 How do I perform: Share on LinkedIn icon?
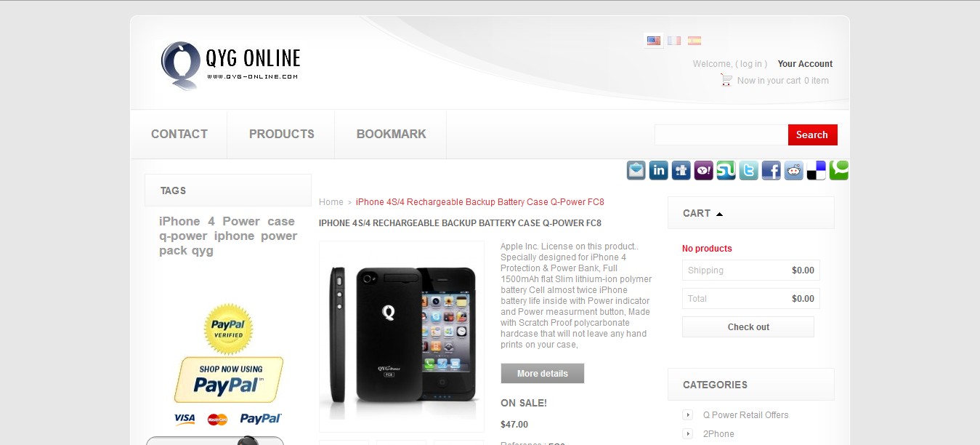click(x=659, y=170)
